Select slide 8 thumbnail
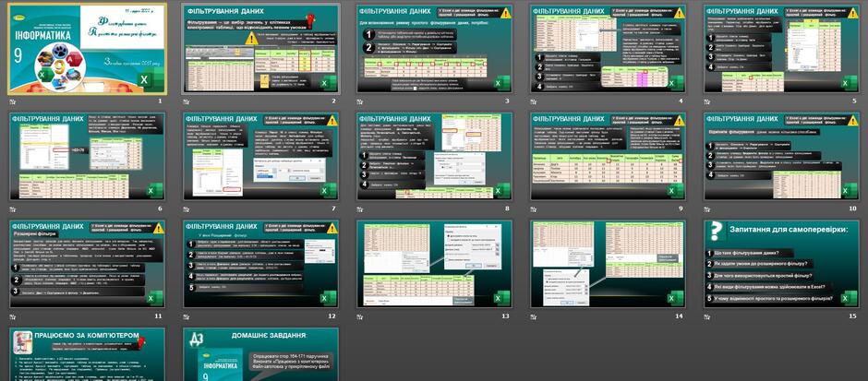 [435, 157]
